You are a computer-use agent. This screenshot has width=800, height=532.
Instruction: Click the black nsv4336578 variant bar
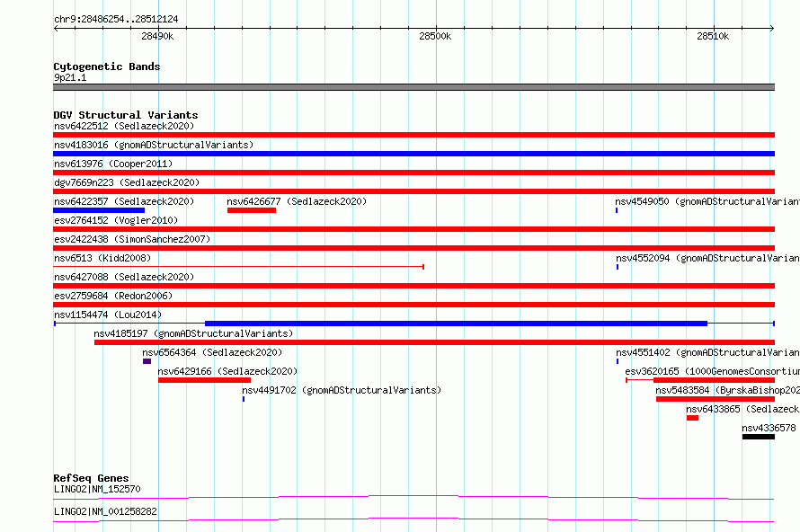(758, 437)
